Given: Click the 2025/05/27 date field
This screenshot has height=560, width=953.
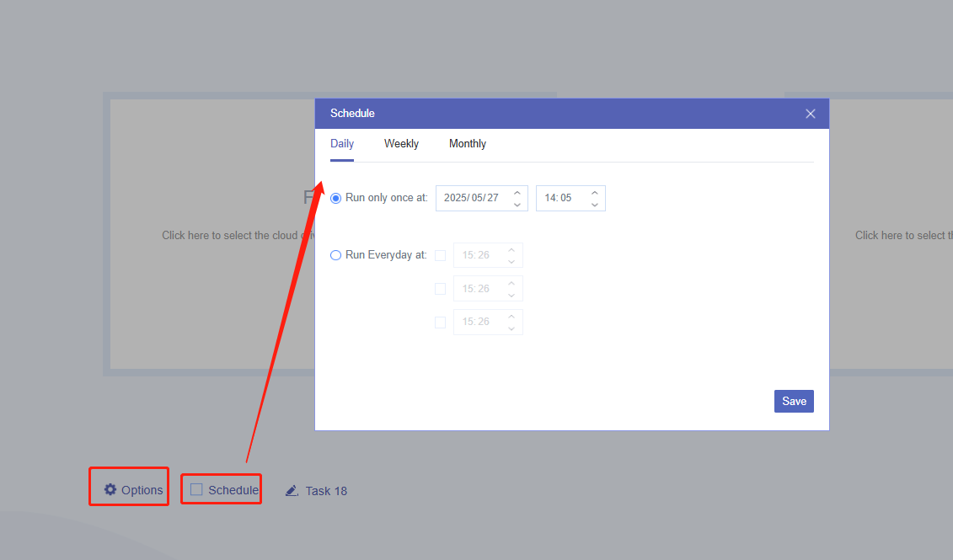Looking at the screenshot, I should coord(472,198).
